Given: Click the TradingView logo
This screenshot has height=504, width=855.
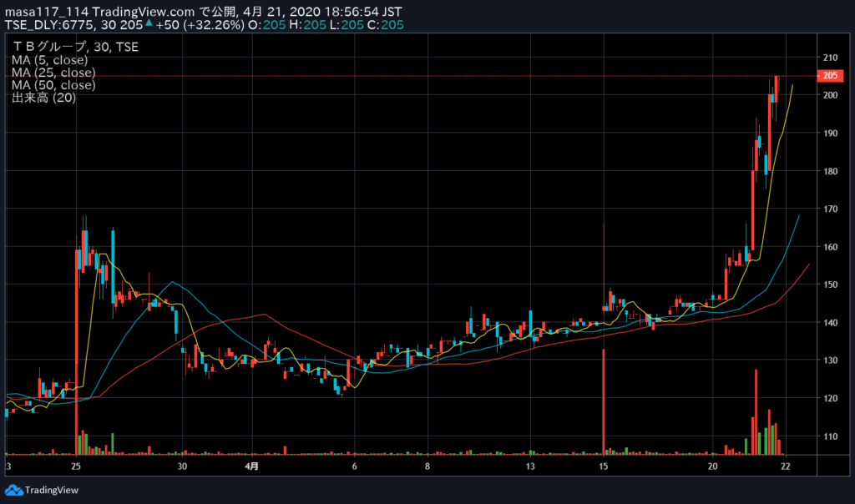Looking at the screenshot, I should [13, 491].
